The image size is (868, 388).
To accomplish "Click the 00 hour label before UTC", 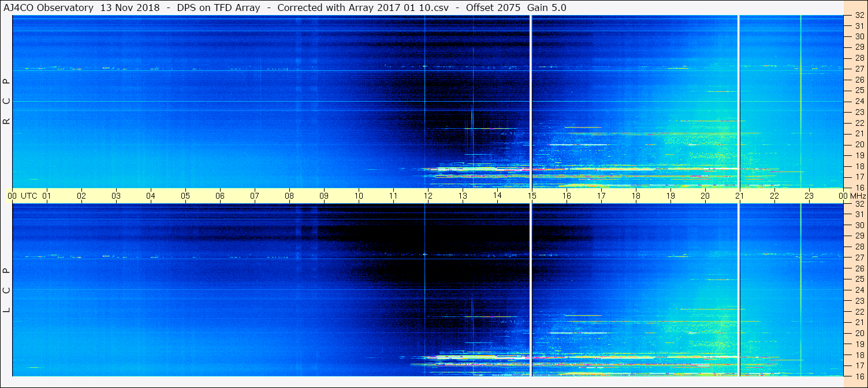I will point(12,196).
